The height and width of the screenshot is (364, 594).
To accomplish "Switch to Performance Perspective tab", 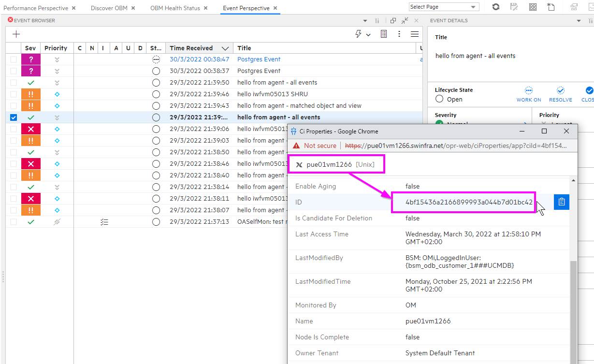I will [x=36, y=8].
